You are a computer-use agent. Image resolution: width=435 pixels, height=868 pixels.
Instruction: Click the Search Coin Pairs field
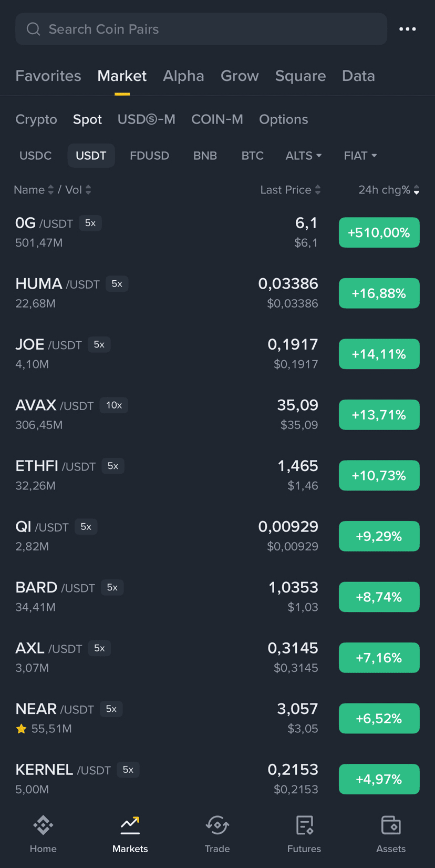210,29
